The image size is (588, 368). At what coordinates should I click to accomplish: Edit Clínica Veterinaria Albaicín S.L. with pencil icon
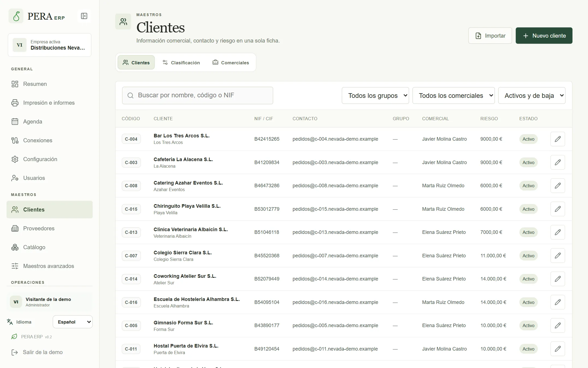tap(558, 232)
